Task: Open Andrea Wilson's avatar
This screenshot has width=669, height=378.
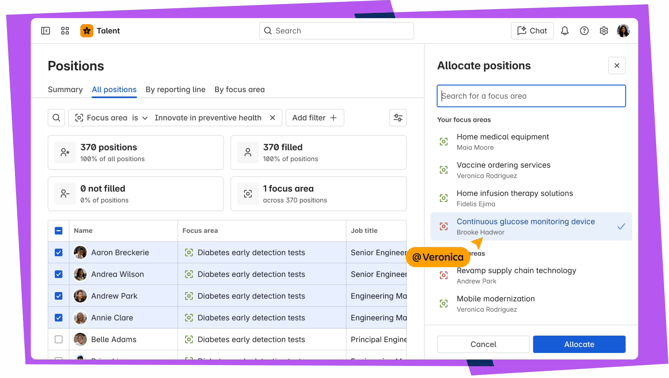Action: tap(80, 274)
